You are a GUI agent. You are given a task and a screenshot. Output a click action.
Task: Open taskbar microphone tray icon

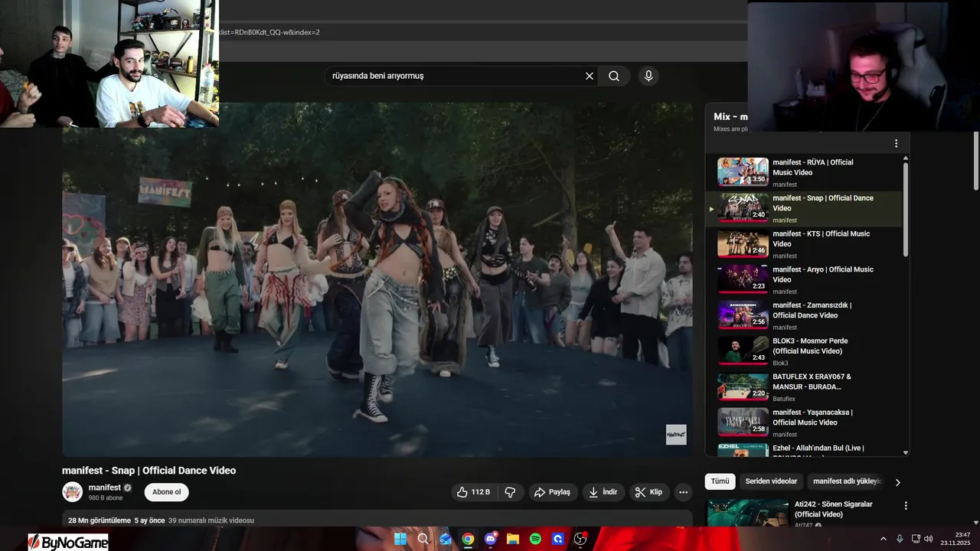[x=900, y=539]
